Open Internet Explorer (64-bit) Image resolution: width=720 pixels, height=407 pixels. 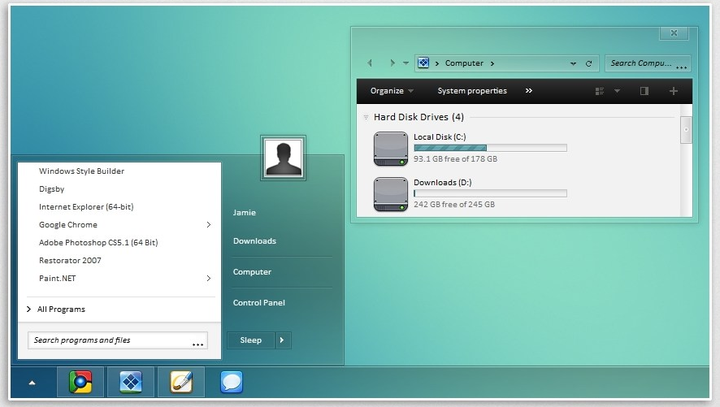coord(86,207)
